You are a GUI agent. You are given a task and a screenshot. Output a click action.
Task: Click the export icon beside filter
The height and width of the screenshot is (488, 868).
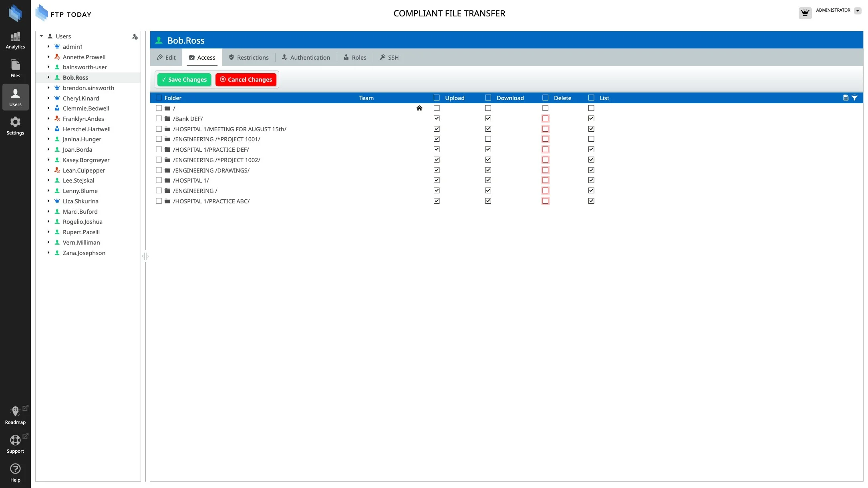pyautogui.click(x=846, y=98)
